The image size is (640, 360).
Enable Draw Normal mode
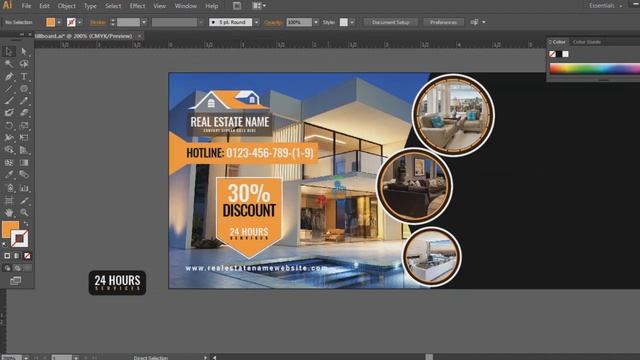coord(7,268)
